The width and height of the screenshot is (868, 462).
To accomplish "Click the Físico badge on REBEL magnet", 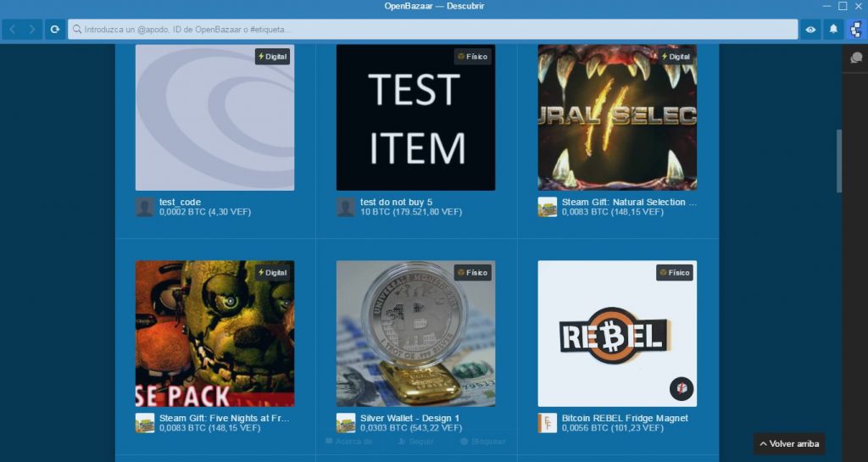I will [675, 272].
